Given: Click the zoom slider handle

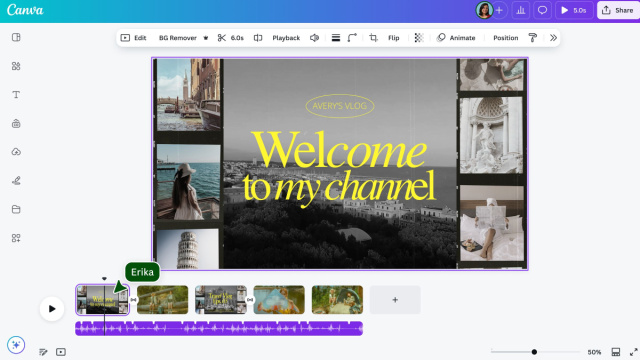Looking at the screenshot, I should (534, 352).
